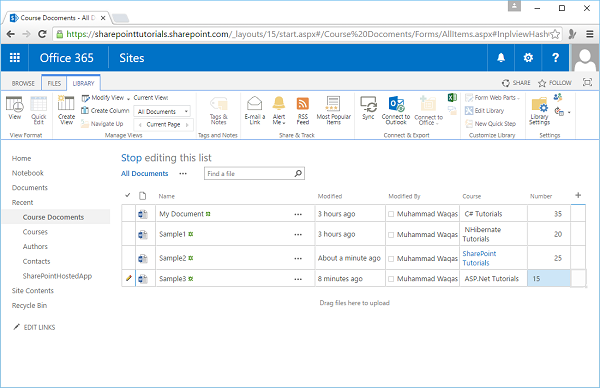Open the settings gear menu
The width and height of the screenshot is (600, 388).
point(528,58)
